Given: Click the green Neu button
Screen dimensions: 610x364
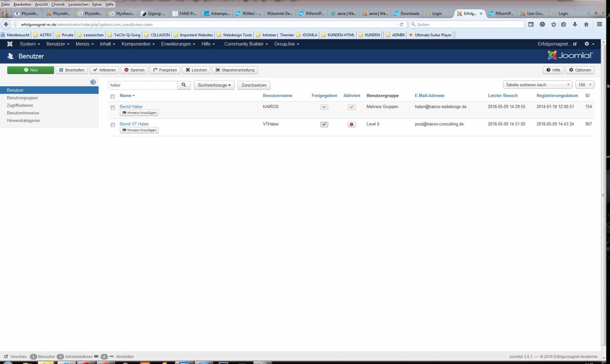Looking at the screenshot, I should coord(30,70).
